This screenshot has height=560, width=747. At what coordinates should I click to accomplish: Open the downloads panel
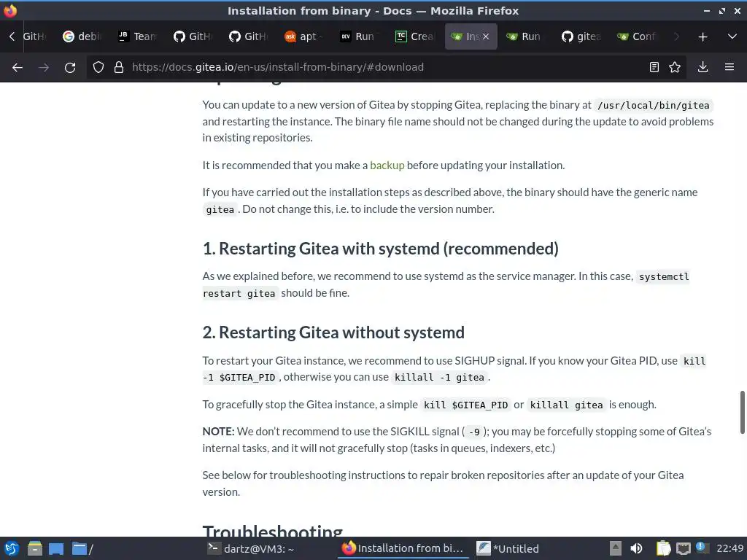click(703, 67)
